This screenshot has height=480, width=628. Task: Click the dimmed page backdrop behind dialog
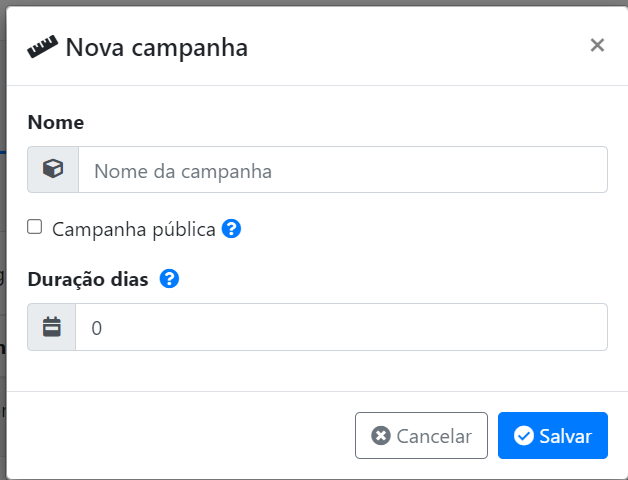coord(2,240)
